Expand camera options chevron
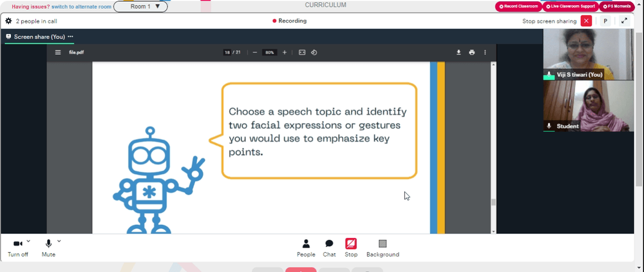 [28, 241]
